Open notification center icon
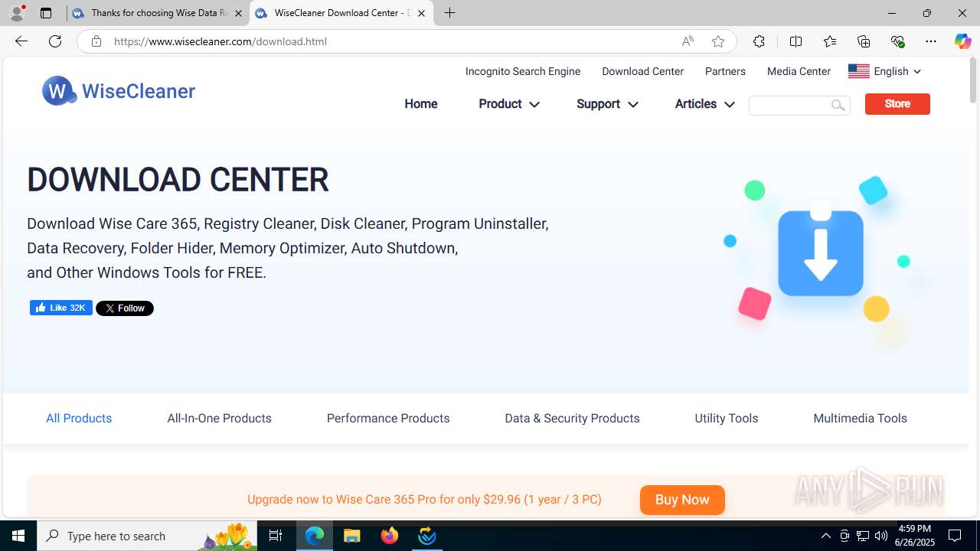This screenshot has height=551, width=980. (955, 536)
